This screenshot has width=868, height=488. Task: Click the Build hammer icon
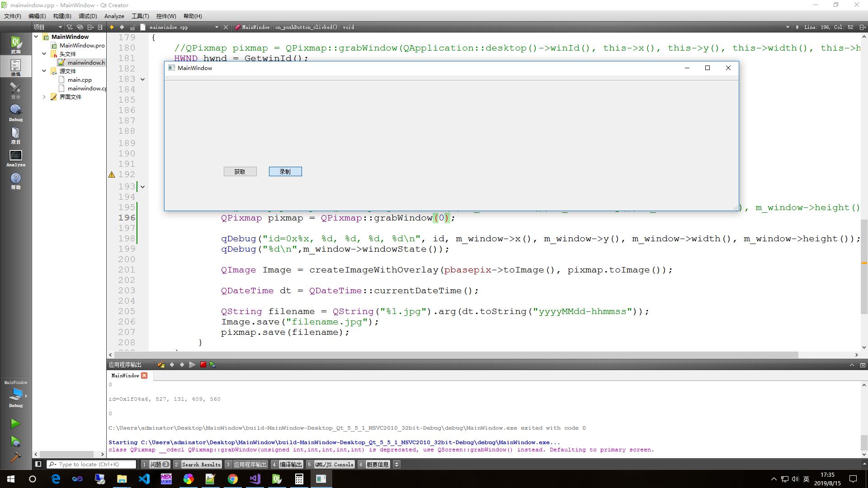tap(15, 457)
